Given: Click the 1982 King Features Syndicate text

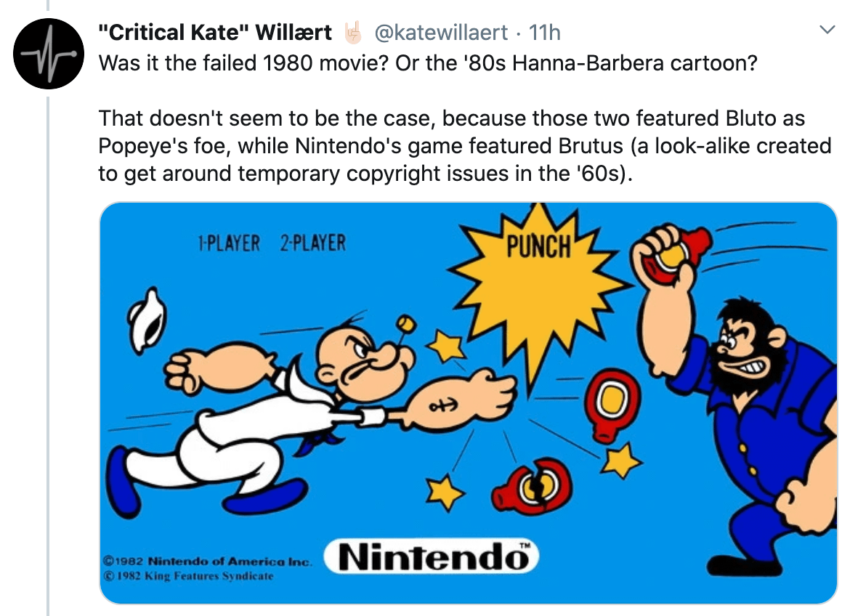Looking at the screenshot, I should pyautogui.click(x=189, y=576).
